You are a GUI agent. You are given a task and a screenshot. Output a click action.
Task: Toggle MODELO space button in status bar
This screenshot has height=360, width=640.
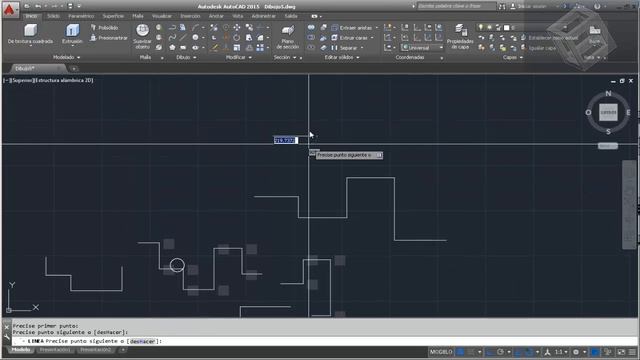tap(441, 352)
